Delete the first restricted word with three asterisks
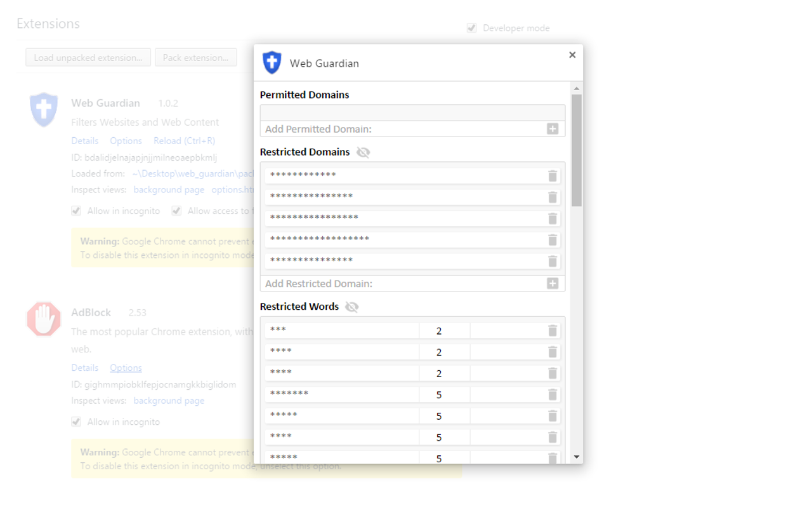The image size is (812, 508). 553,330
